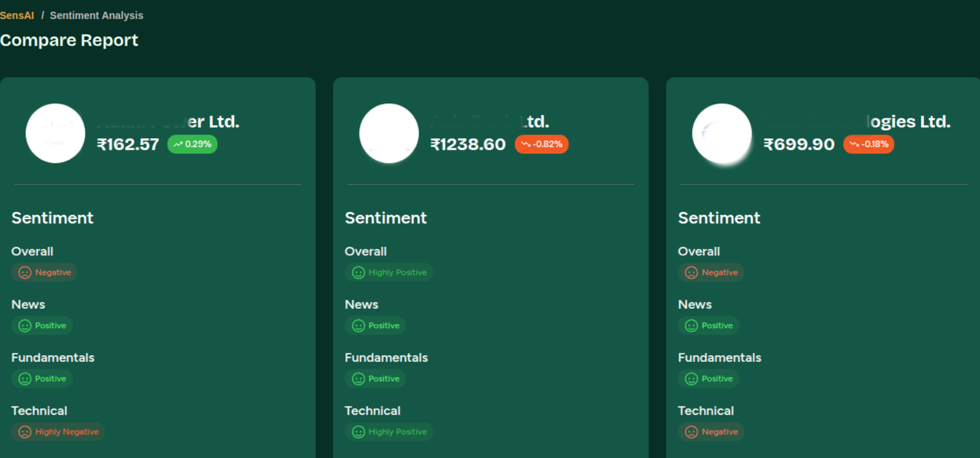Image resolution: width=980 pixels, height=458 pixels.
Task: Click the smiley icon on the Highly Positive overall badge
Action: 358,272
